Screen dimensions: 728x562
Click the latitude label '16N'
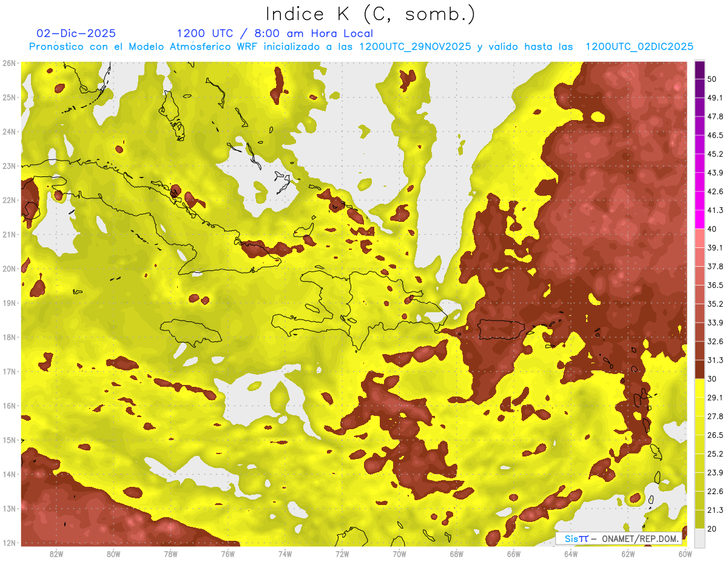pyautogui.click(x=9, y=406)
